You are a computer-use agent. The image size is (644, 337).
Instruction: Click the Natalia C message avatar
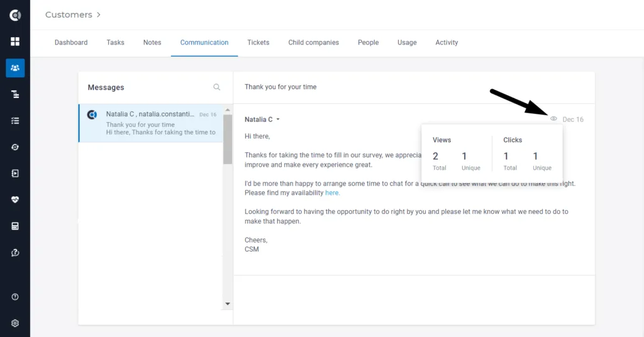coord(92,114)
